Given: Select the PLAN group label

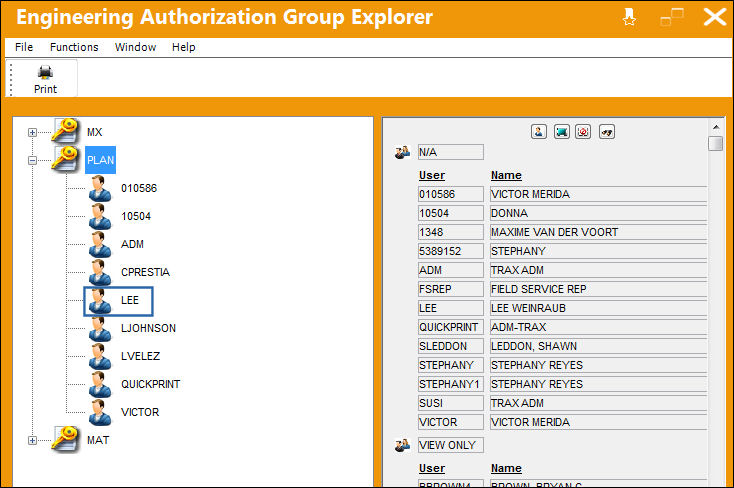Looking at the screenshot, I should tap(100, 160).
